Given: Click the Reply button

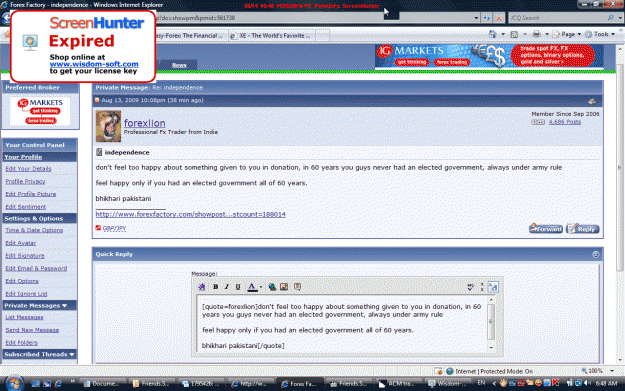Looking at the screenshot, I should point(583,229).
